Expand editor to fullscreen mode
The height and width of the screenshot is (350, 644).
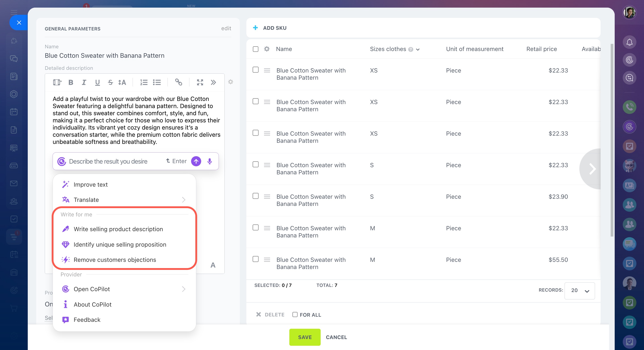point(200,83)
